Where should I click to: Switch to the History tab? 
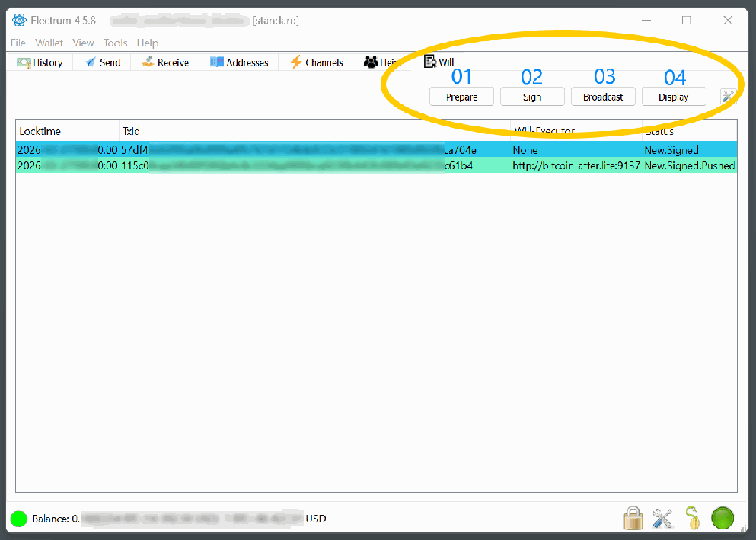(x=40, y=62)
